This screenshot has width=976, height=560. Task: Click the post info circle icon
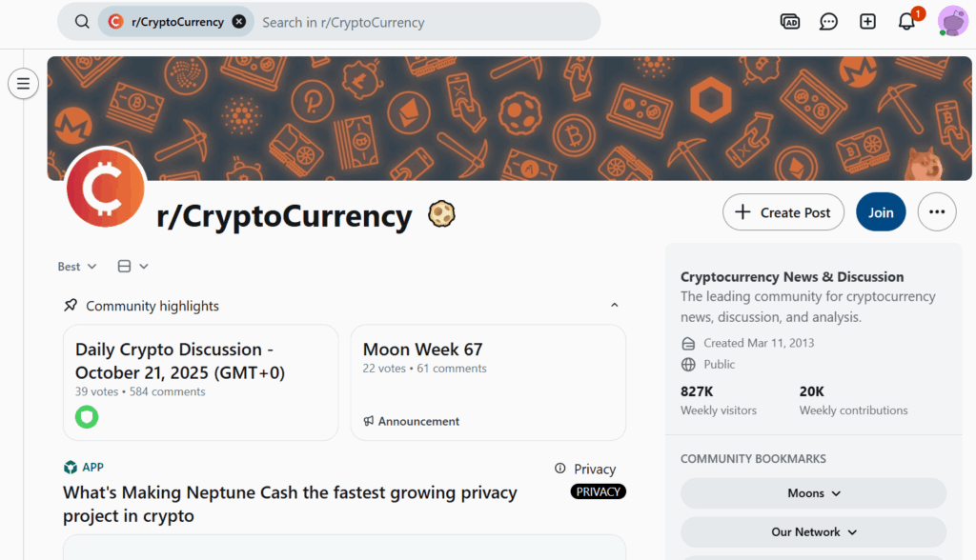560,469
